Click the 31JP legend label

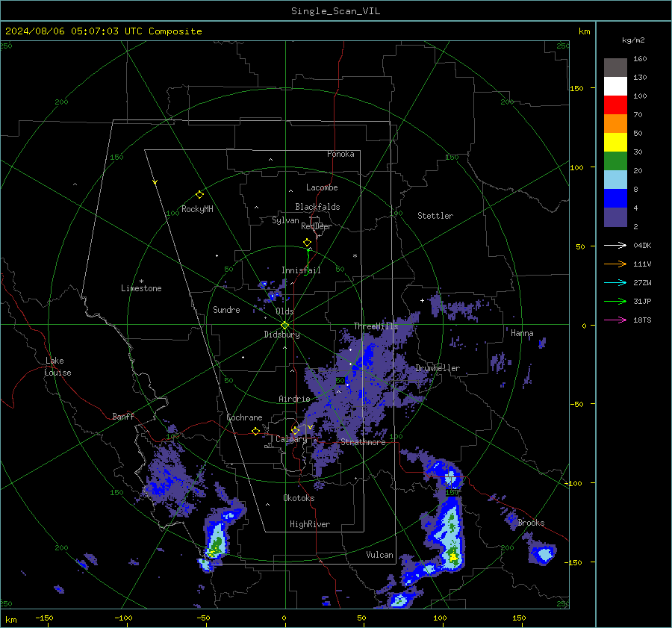(642, 302)
